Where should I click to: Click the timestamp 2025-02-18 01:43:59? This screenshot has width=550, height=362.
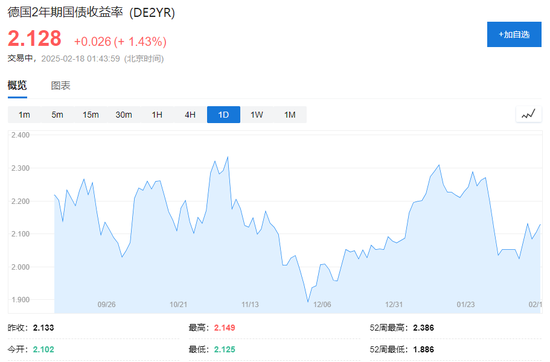tap(81, 59)
